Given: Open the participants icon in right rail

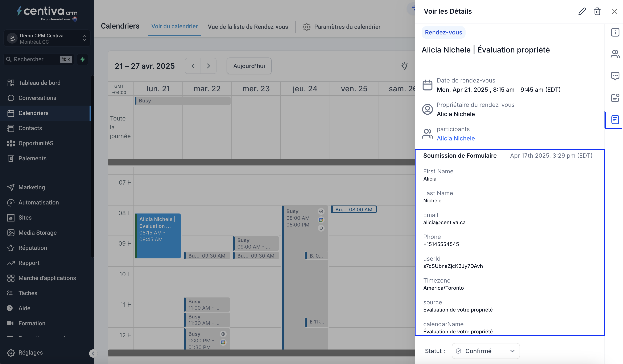Looking at the screenshot, I should click(x=615, y=54).
